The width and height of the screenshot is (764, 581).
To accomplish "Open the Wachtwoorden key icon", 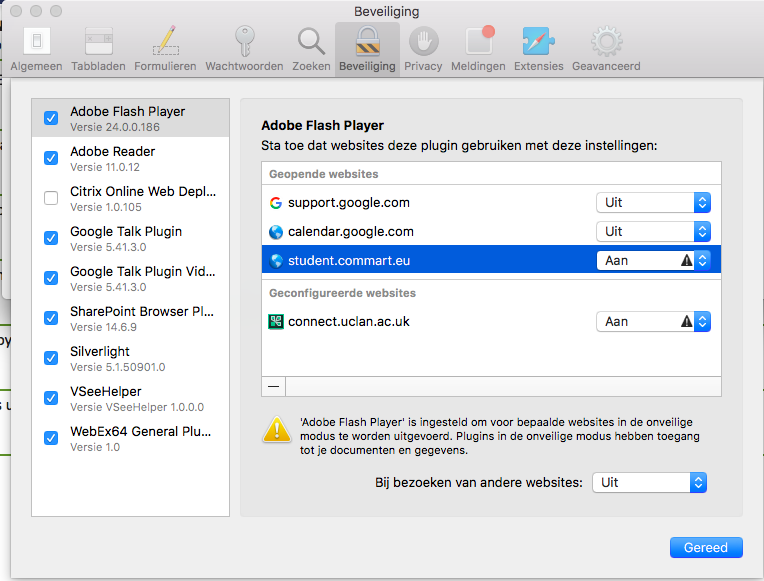I will (244, 41).
